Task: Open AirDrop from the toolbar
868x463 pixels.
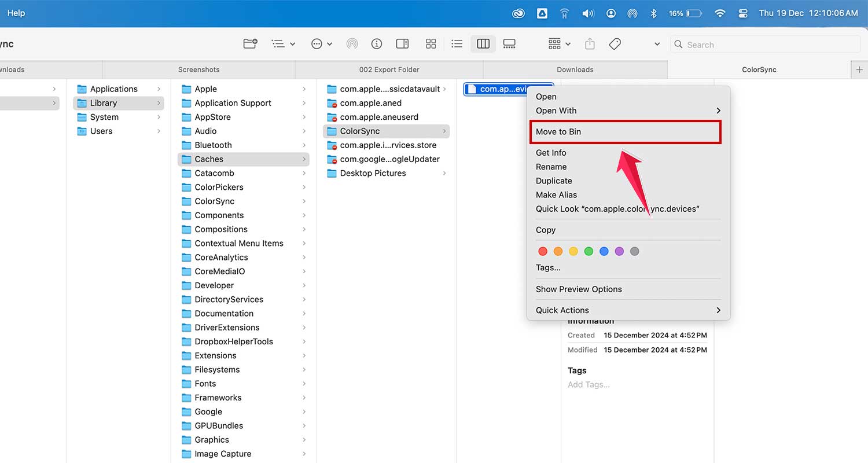Action: 352,43
